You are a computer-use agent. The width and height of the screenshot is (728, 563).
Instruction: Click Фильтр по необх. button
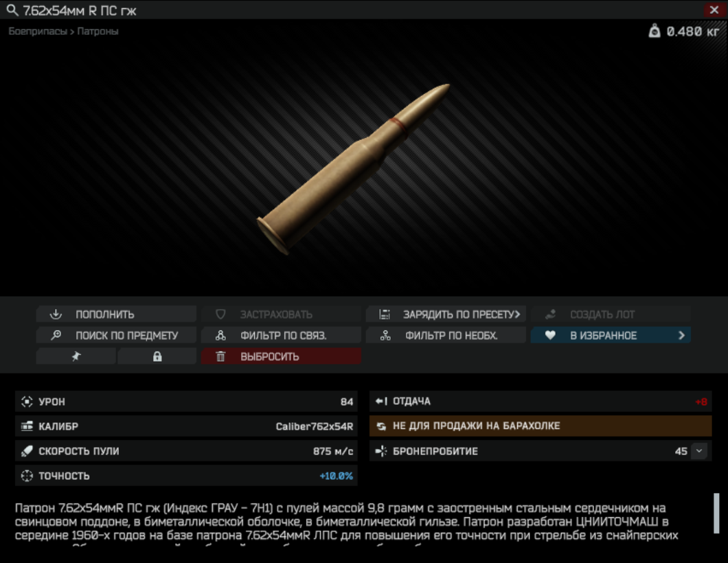pos(446,335)
